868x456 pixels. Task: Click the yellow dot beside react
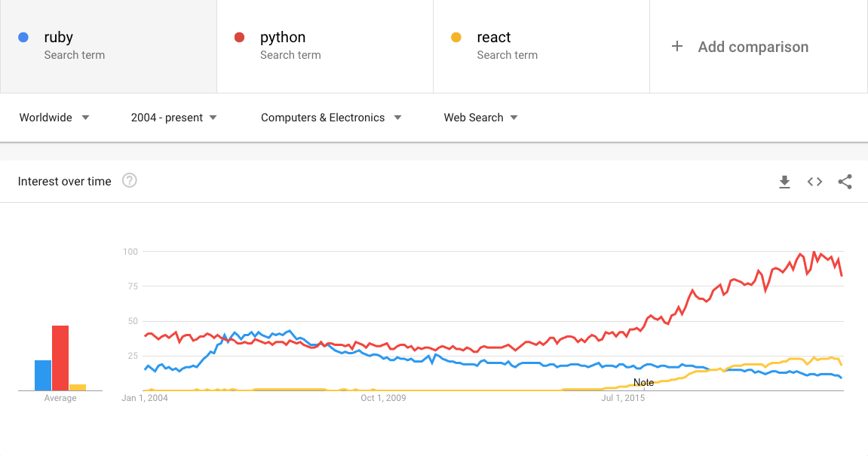(455, 37)
